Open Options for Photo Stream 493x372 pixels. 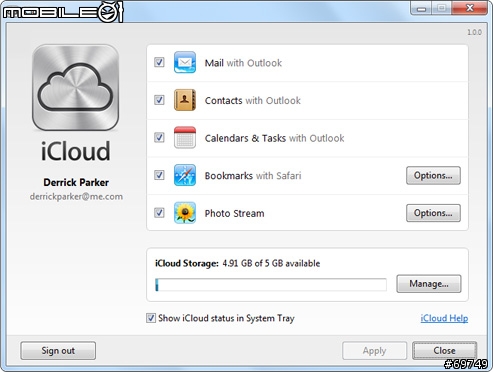click(433, 213)
